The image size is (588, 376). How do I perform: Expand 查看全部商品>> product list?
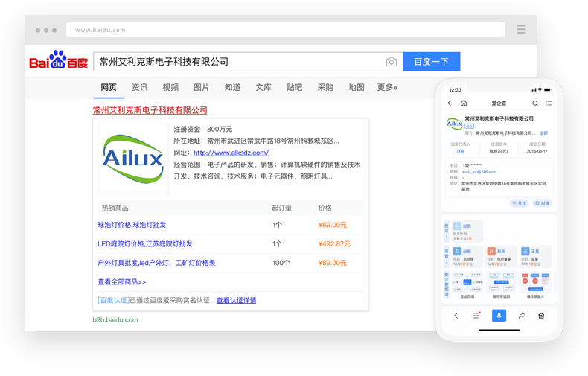121,282
